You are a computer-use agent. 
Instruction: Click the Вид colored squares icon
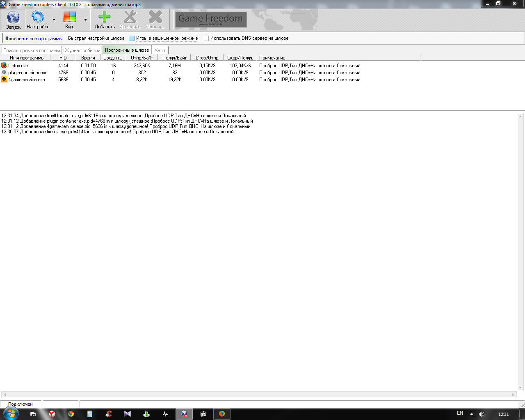[69, 17]
